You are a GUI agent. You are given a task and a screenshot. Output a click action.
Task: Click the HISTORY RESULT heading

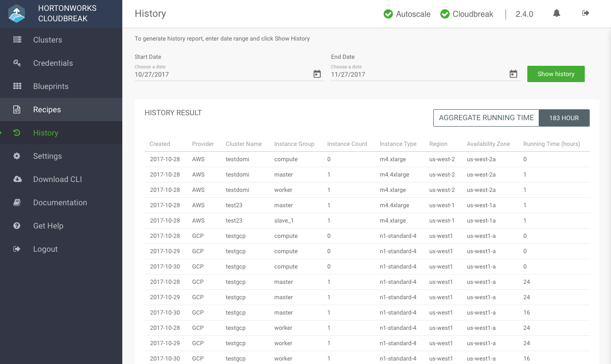(173, 113)
